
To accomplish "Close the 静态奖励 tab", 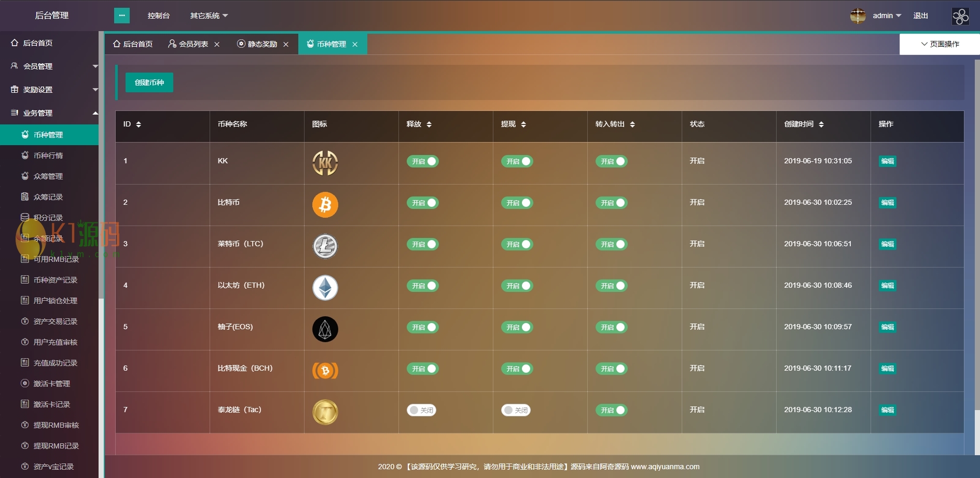I will point(286,45).
